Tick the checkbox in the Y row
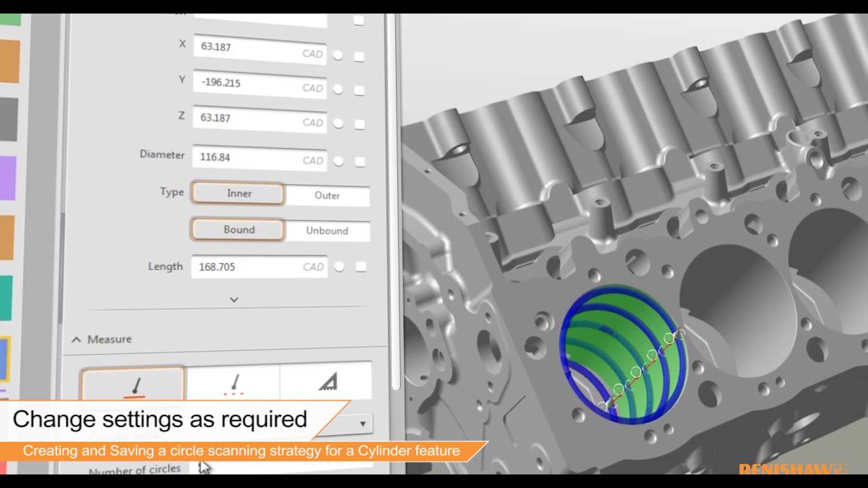 pos(359,90)
